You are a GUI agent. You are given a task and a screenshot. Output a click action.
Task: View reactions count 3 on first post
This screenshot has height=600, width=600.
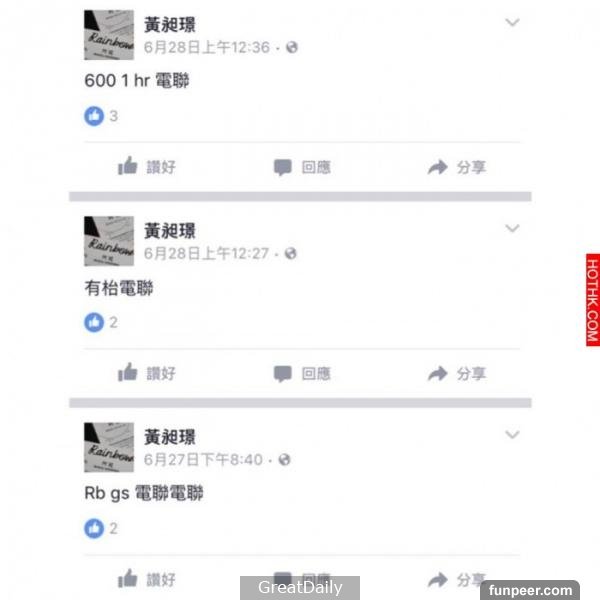101,116
